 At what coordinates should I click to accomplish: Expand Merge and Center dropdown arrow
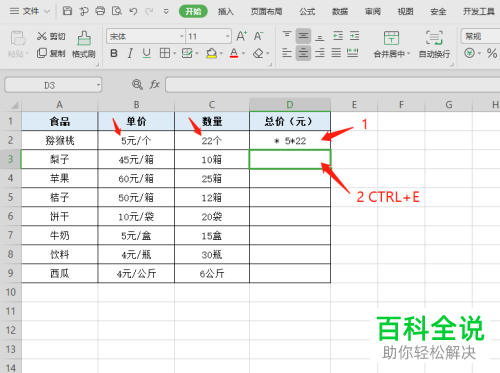[408, 54]
